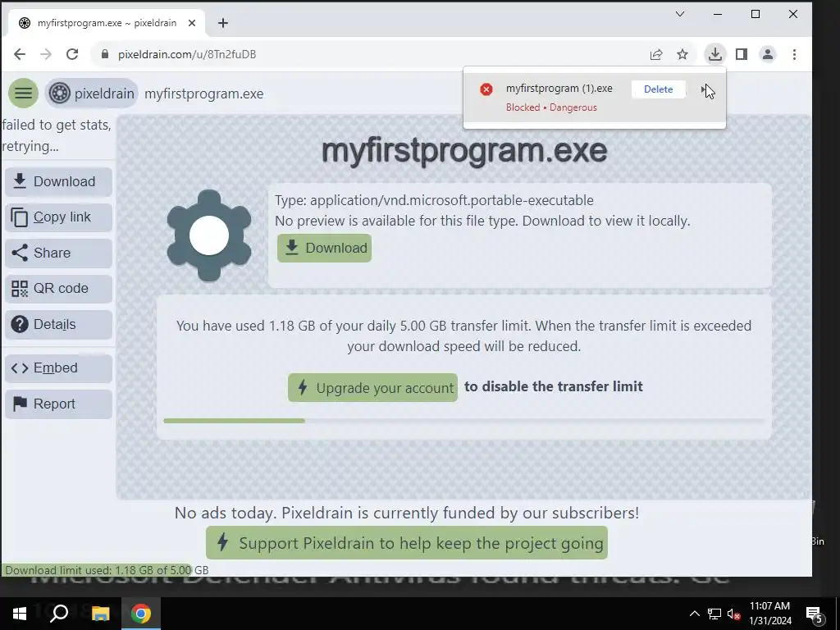Open the Embed code option
Screen dimensions: 840x630
pos(59,368)
